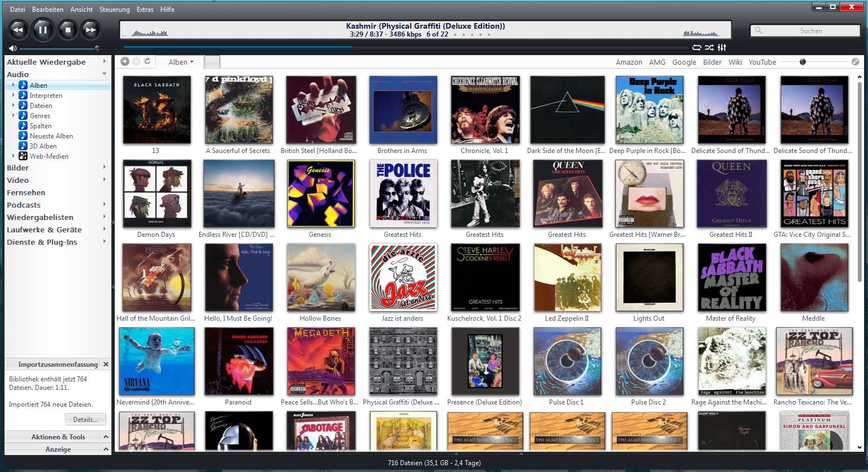Open the Ansicht menu
The width and height of the screenshot is (868, 472).
tap(82, 10)
